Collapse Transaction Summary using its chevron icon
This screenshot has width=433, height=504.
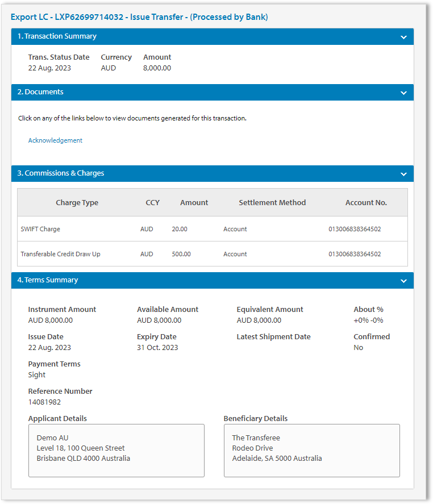[403, 37]
